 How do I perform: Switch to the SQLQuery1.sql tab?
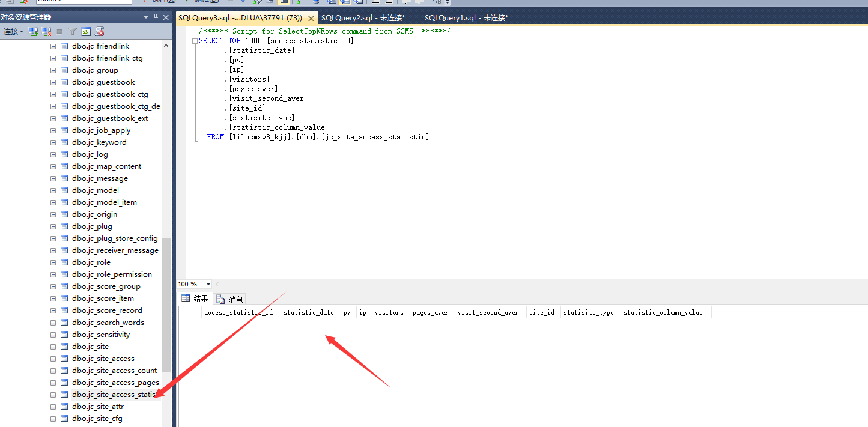(x=466, y=18)
